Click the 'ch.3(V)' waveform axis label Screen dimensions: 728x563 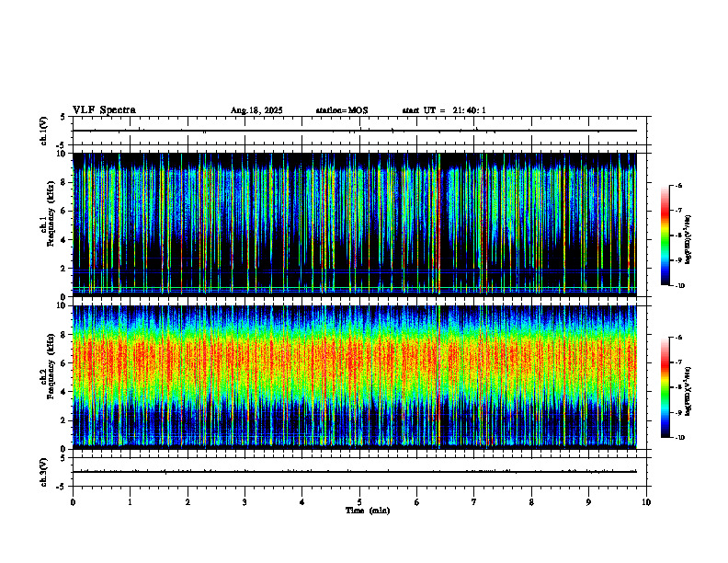[x=44, y=472]
